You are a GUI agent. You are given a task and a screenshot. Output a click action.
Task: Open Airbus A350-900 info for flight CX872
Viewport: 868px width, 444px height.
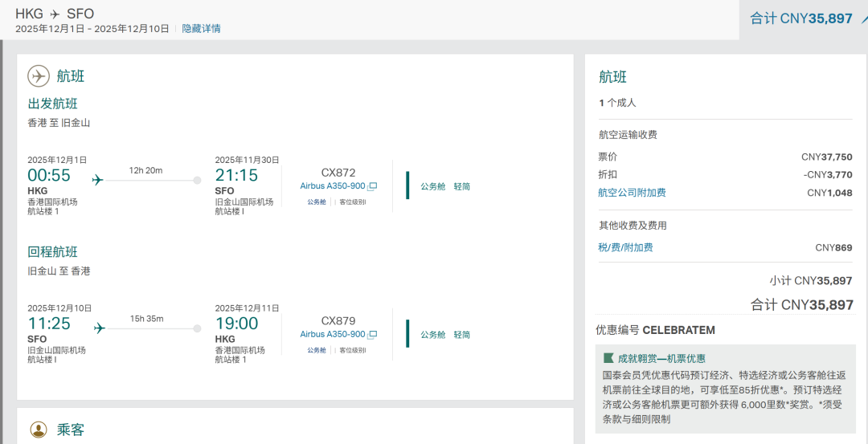click(x=333, y=186)
